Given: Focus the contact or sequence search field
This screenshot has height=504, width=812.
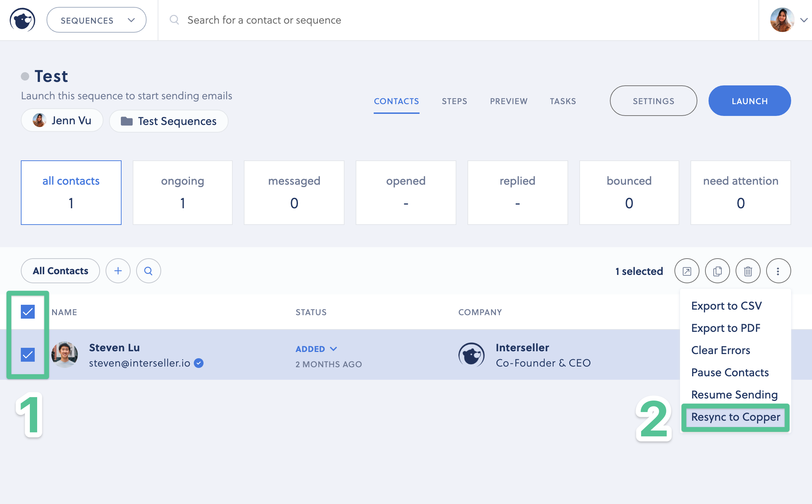Looking at the screenshot, I should [264, 20].
